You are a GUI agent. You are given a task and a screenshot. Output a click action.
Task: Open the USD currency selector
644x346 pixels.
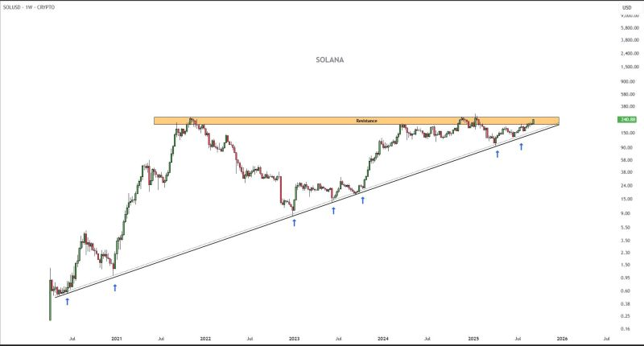[626, 7]
